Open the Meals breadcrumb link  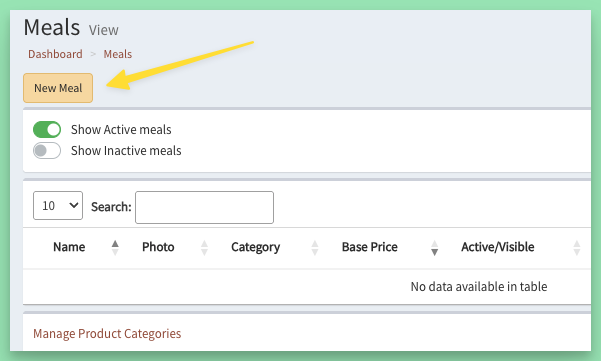(x=118, y=54)
